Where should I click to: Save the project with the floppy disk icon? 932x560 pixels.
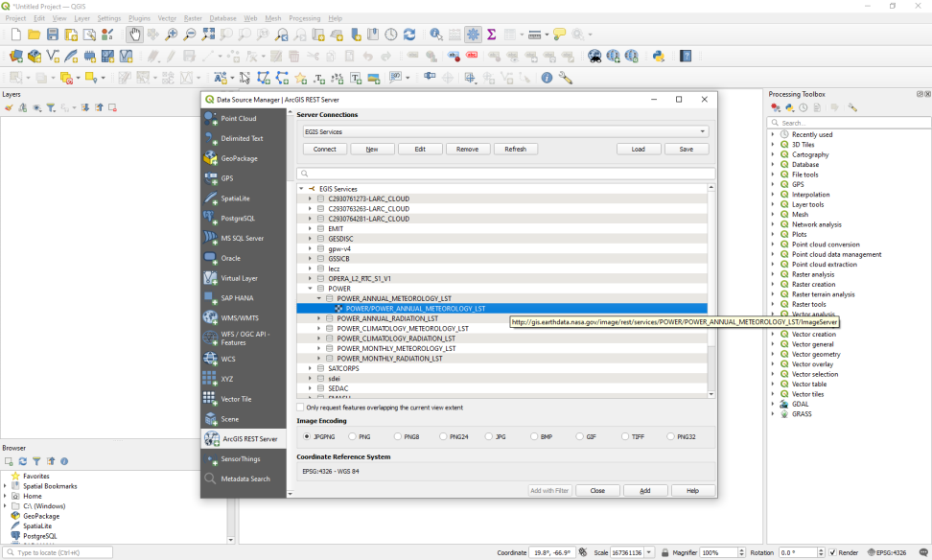(x=53, y=35)
